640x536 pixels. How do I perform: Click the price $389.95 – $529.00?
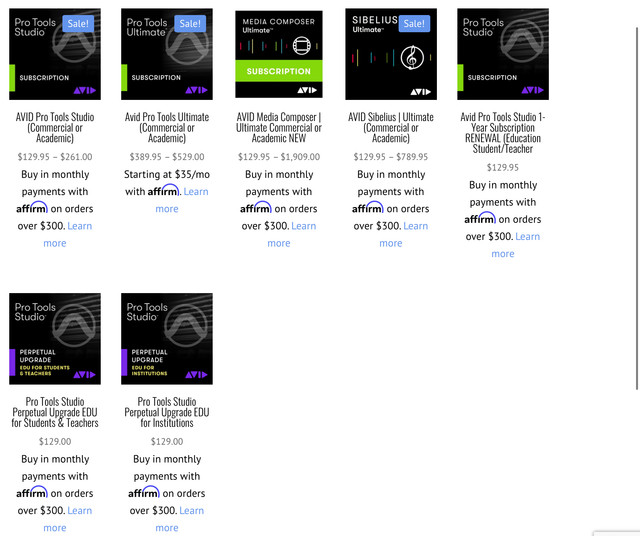pos(167,157)
